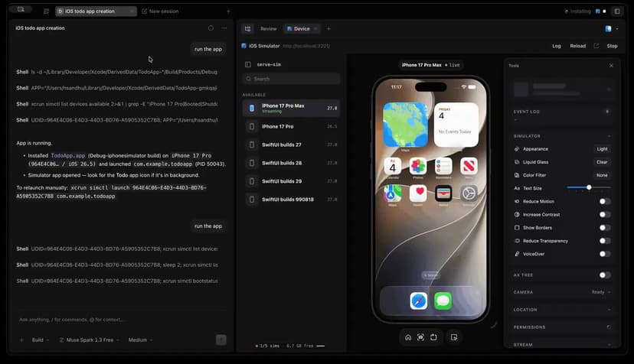Open the sessions list icon in title bar
Viewport: 634px width, 364px height.
point(46,11)
